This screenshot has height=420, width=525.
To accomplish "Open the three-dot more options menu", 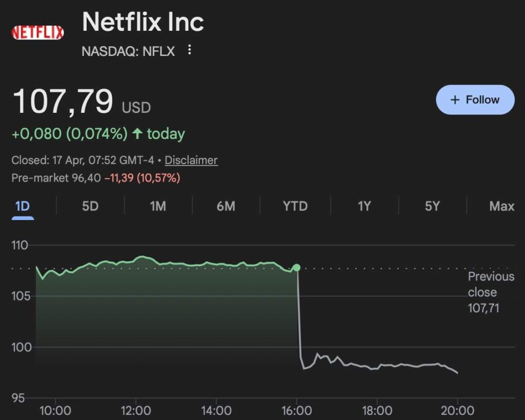I will 190,50.
